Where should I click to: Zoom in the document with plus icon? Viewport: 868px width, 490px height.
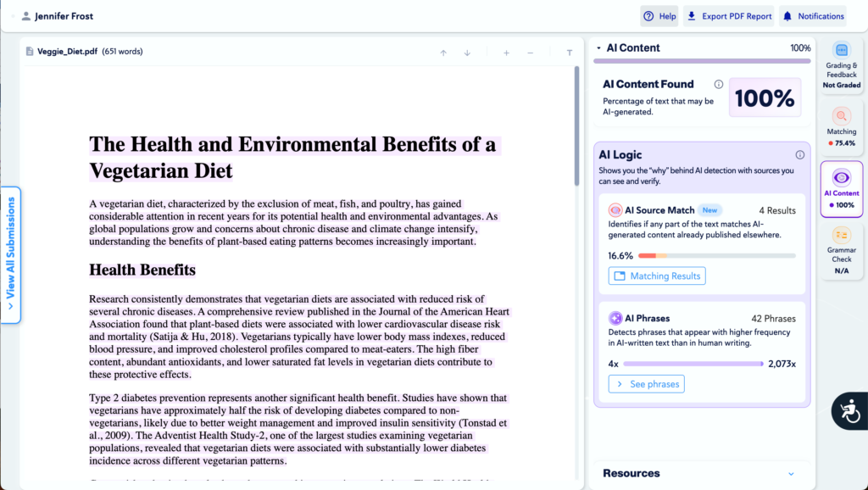point(506,53)
